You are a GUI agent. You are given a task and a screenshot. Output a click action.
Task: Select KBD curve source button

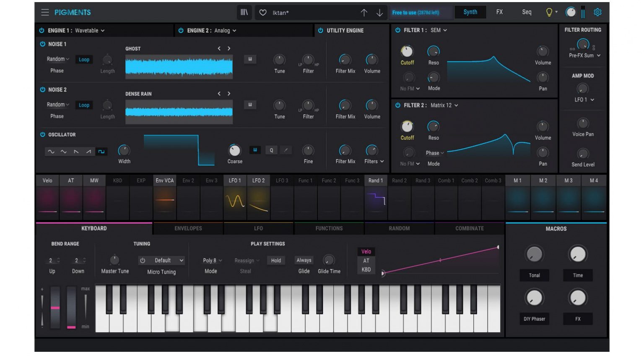coord(366,270)
